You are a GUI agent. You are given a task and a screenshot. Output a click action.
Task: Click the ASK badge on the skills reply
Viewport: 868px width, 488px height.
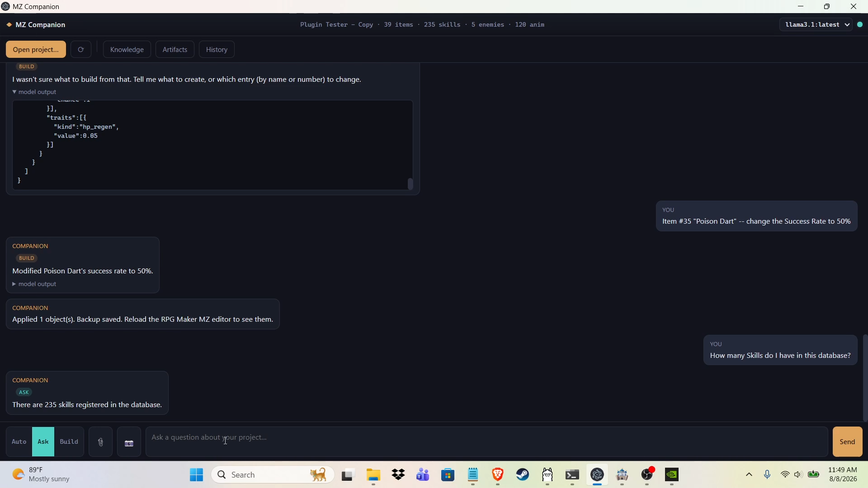pyautogui.click(x=24, y=393)
